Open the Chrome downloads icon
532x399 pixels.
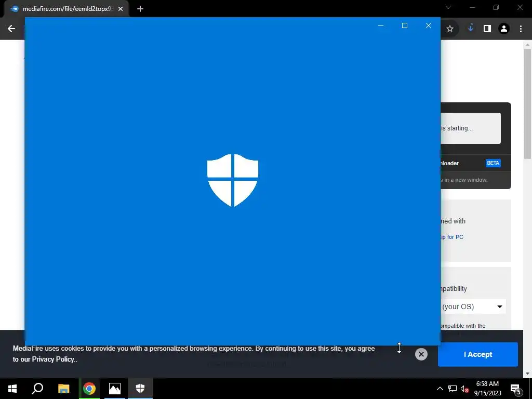(x=470, y=29)
